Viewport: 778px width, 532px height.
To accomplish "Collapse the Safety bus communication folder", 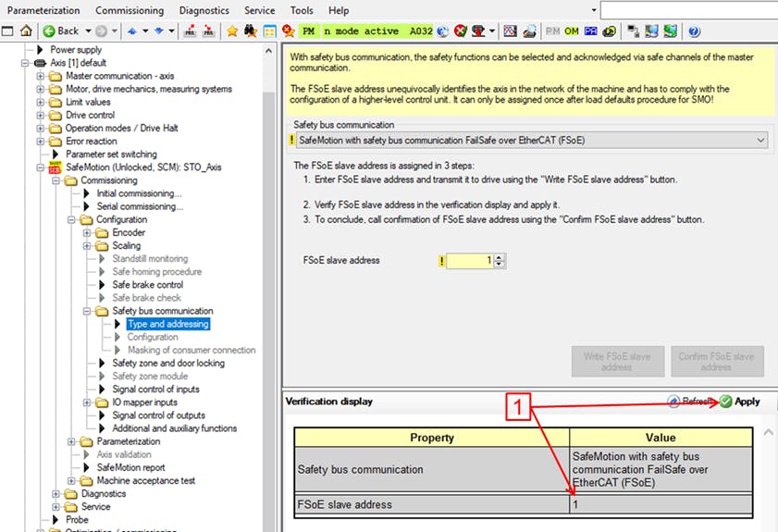I will pos(87,311).
